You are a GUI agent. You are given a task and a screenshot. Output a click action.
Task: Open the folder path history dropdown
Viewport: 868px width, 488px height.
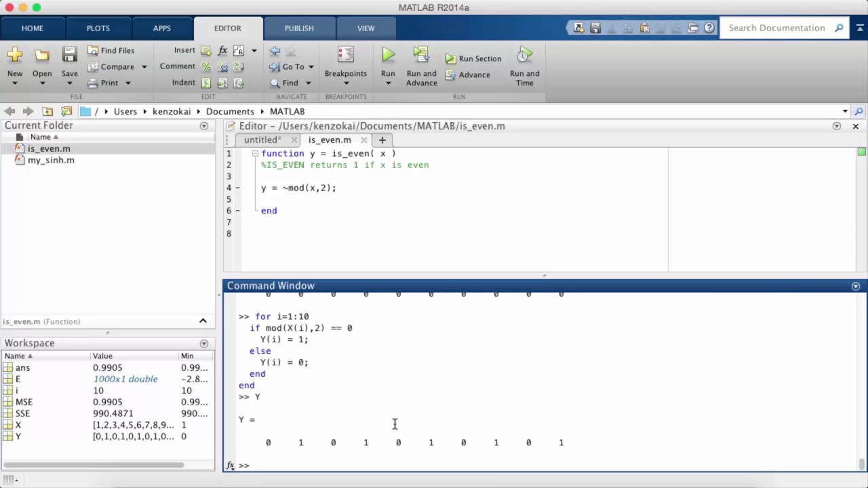pyautogui.click(x=845, y=111)
